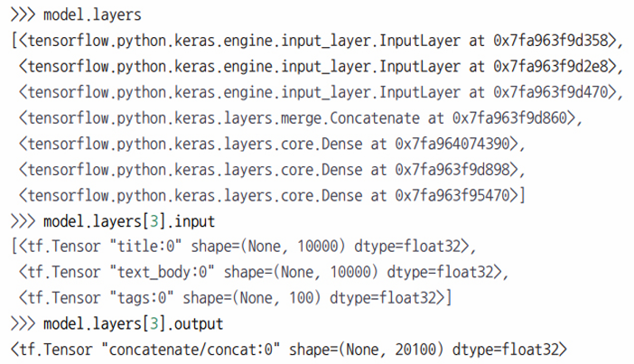The width and height of the screenshot is (634, 364).
Task: Click the 'title:0' tensor line
Action: (244, 247)
